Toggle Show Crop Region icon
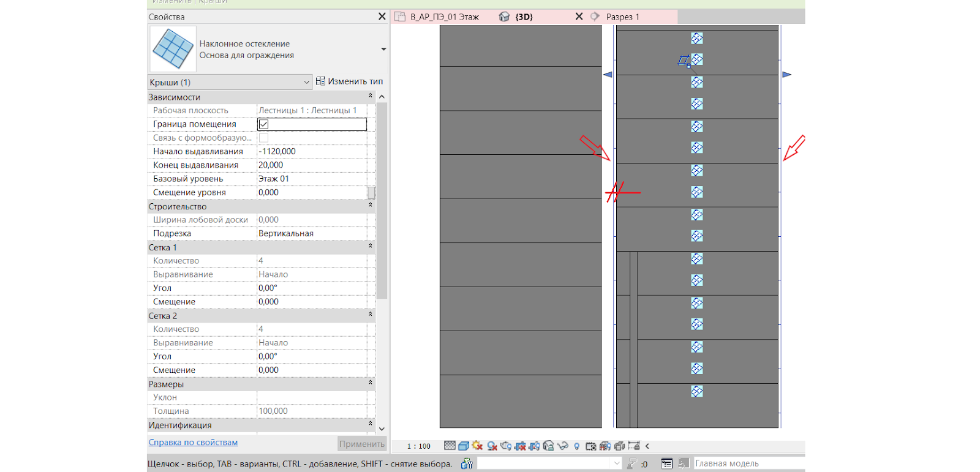Image resolution: width=980 pixels, height=472 pixels. [x=534, y=446]
